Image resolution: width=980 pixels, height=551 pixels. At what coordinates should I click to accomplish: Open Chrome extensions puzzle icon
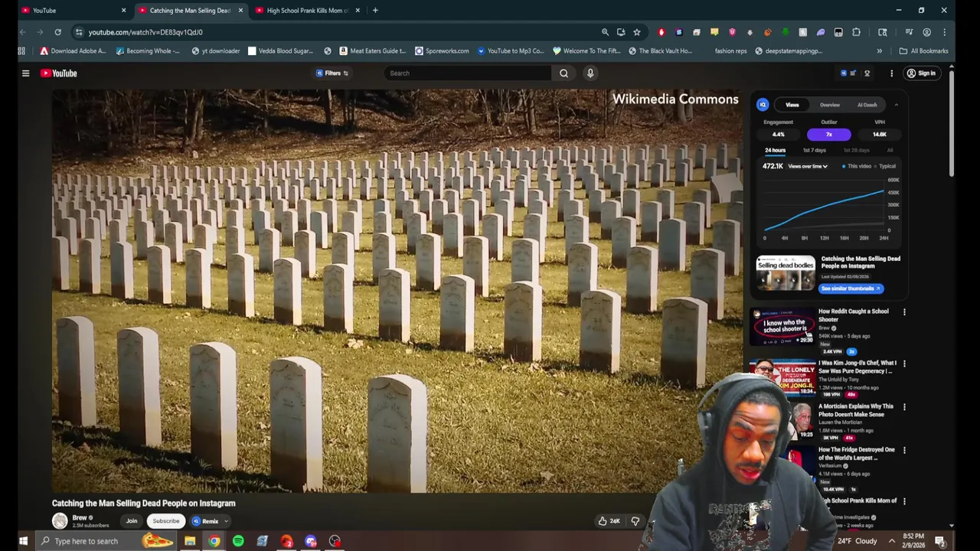pos(856,32)
